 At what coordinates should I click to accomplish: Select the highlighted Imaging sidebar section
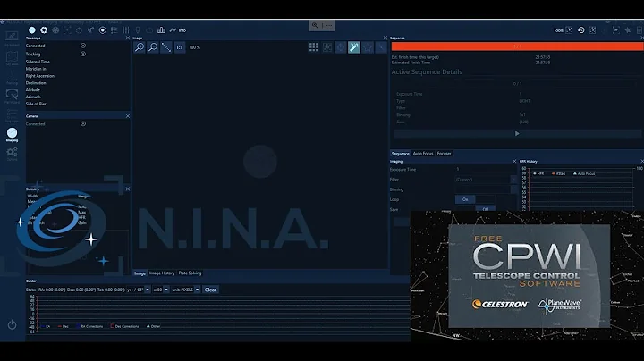coord(12,135)
